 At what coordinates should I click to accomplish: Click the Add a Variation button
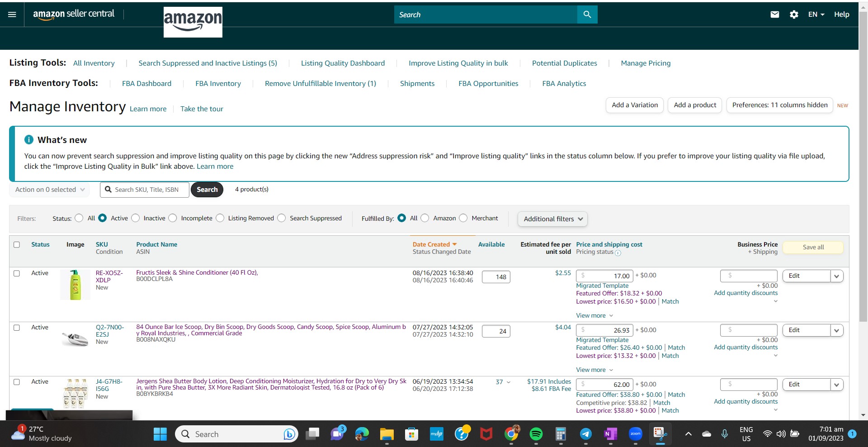pos(635,105)
